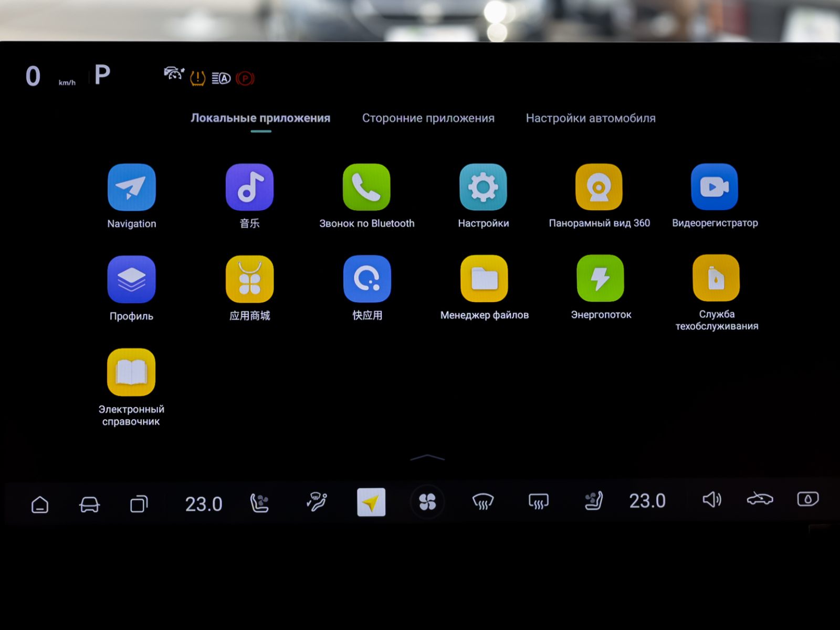
Task: Tap the speedometer warning status icon
Action: [174, 73]
